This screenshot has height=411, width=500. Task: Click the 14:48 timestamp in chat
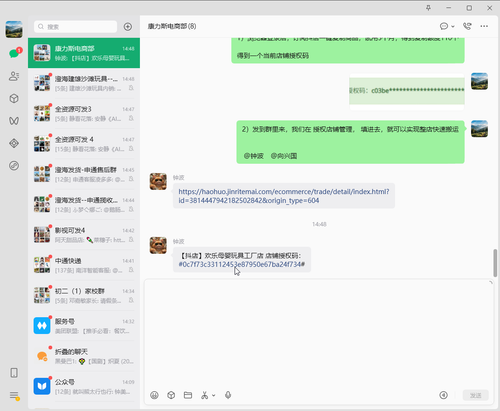(319, 224)
